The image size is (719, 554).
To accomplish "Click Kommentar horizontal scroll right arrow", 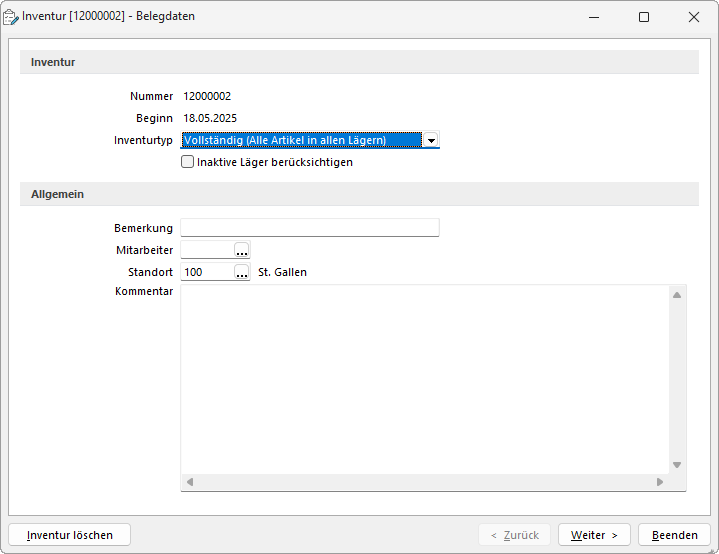I will click(660, 482).
